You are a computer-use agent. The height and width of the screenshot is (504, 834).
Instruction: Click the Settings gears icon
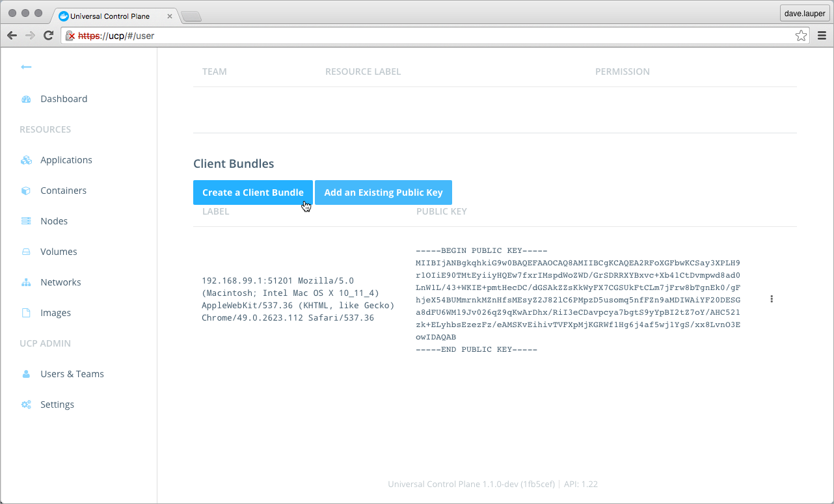[26, 405]
